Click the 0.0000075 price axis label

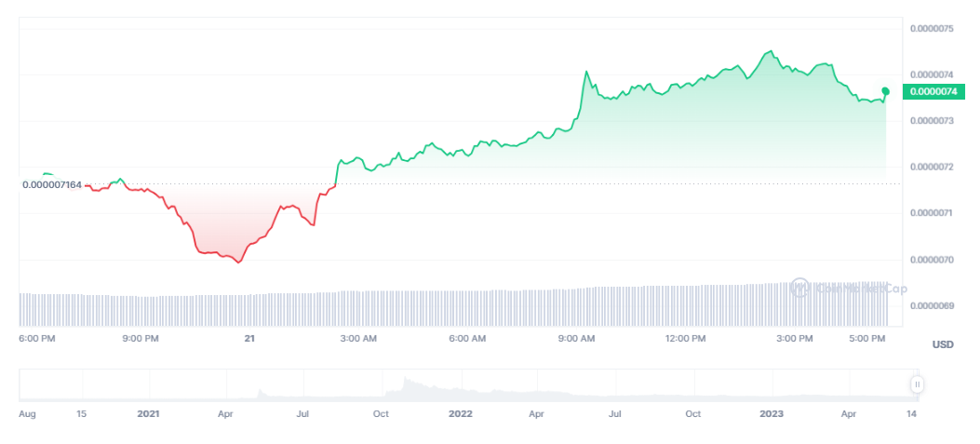coord(931,29)
